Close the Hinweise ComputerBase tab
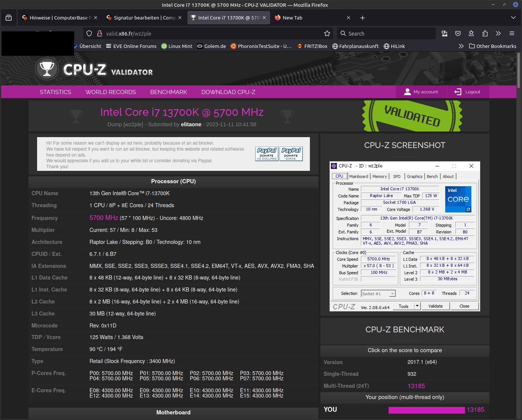The height and width of the screenshot is (420, 522). coord(95,18)
